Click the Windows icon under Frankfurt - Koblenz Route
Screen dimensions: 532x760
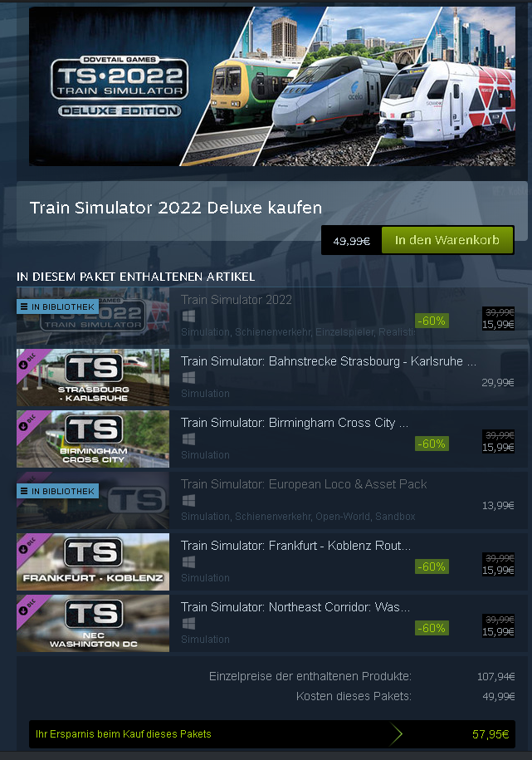(x=188, y=561)
